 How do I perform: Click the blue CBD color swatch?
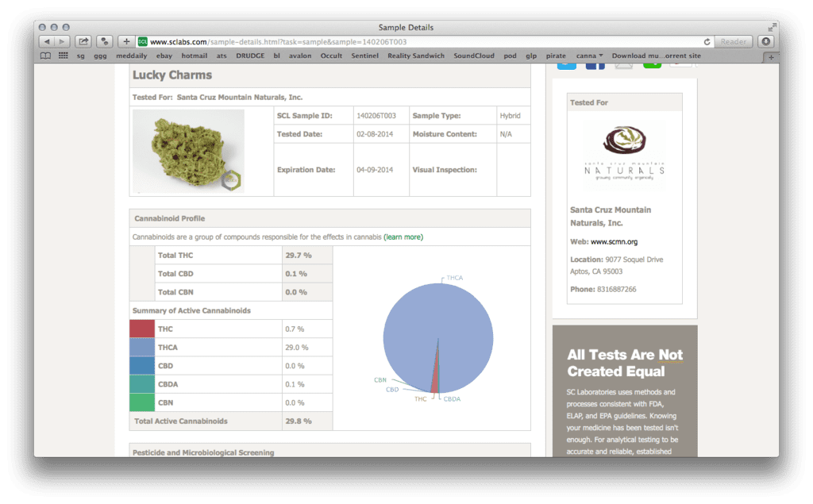(x=142, y=366)
